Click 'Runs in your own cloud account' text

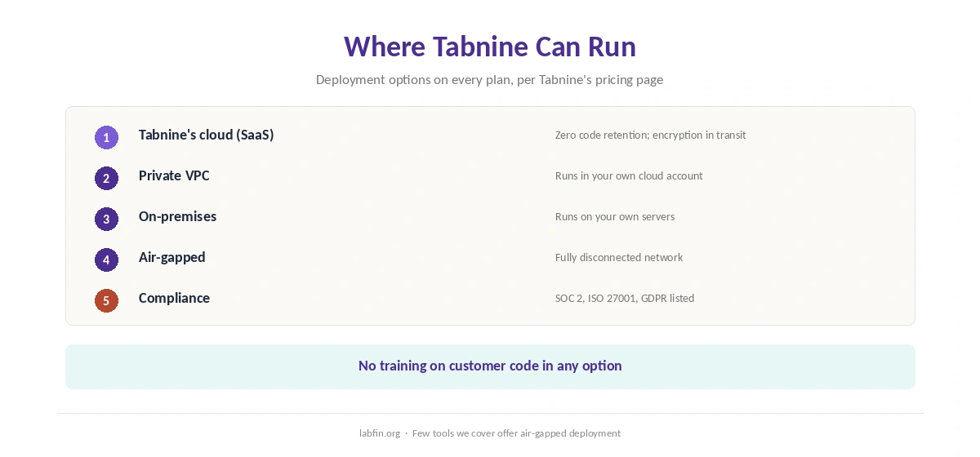coord(629,175)
